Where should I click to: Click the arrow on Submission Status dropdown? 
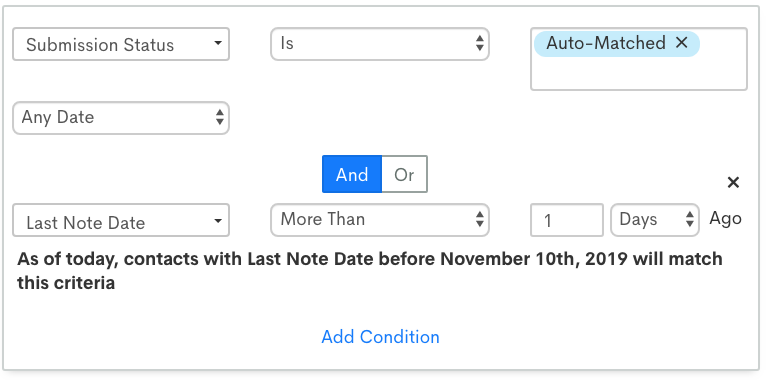coord(218,43)
